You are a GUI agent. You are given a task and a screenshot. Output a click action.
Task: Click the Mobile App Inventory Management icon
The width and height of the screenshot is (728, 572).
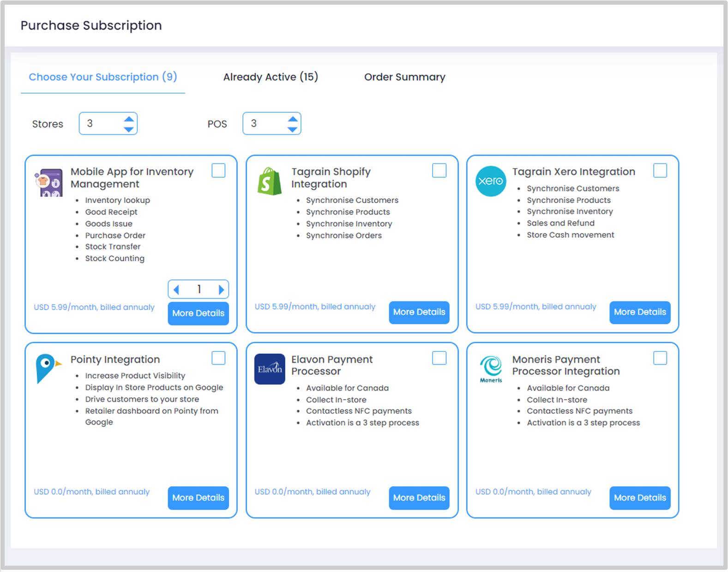tap(49, 183)
